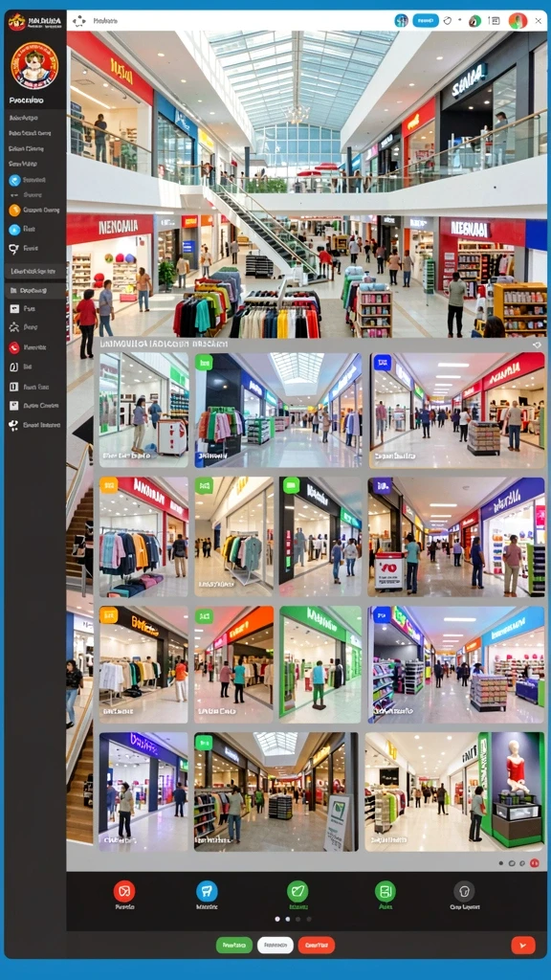The height and width of the screenshot is (980, 551).
Task: Click the dark green round avatar in top bar
Action: (x=474, y=21)
